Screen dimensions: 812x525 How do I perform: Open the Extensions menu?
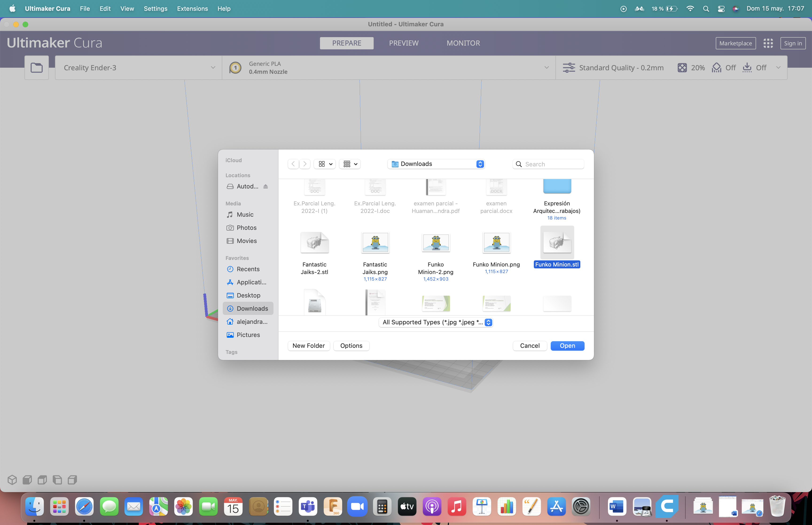coord(192,8)
